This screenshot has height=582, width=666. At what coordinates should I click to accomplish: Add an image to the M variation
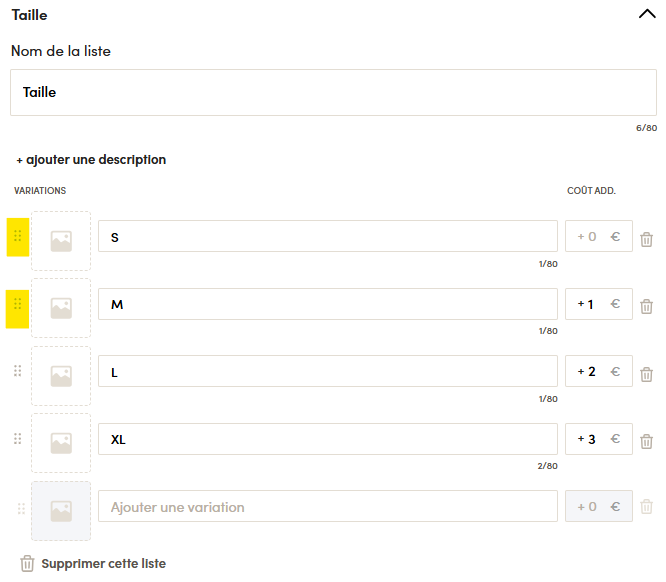tap(61, 308)
